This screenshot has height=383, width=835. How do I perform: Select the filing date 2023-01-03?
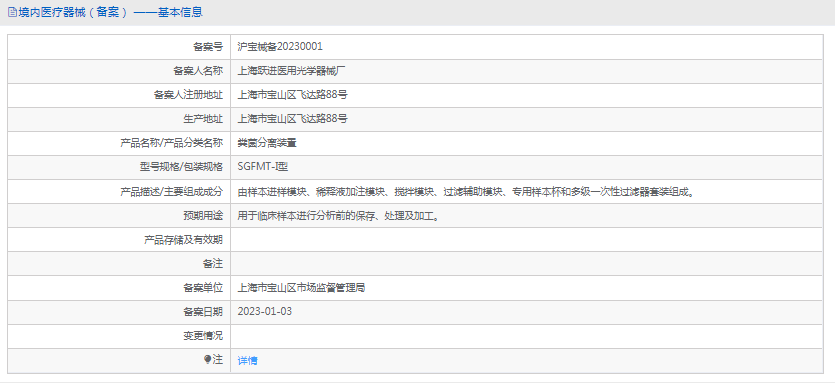(x=265, y=312)
